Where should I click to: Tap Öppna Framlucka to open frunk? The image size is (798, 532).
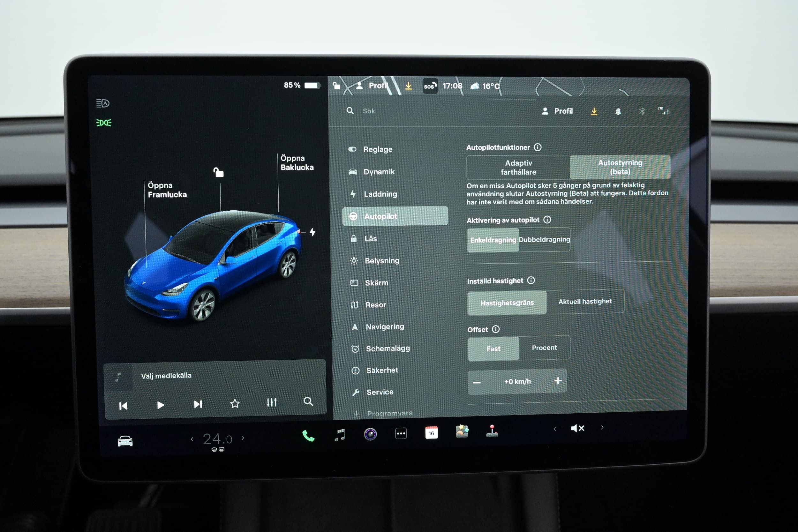pyautogui.click(x=167, y=190)
